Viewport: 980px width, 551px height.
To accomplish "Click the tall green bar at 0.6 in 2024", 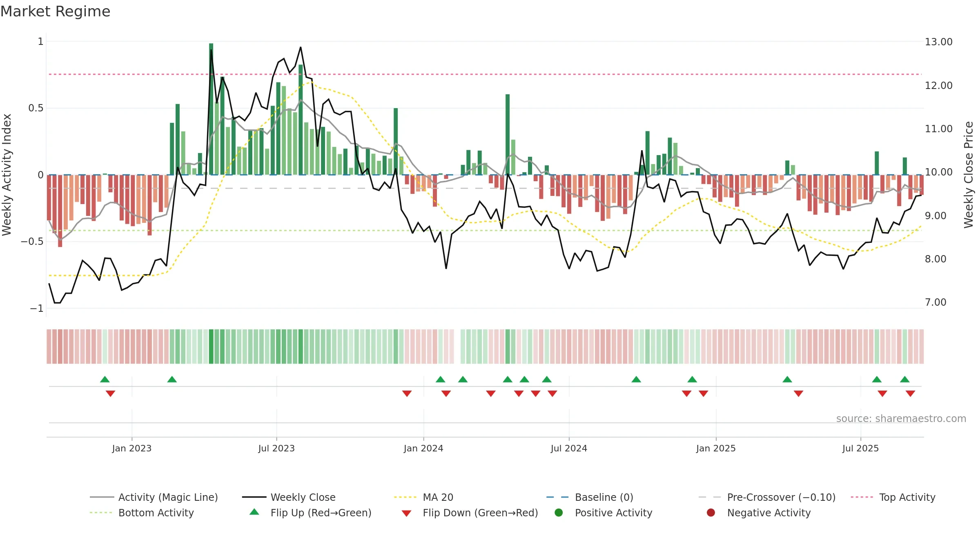I will (508, 135).
